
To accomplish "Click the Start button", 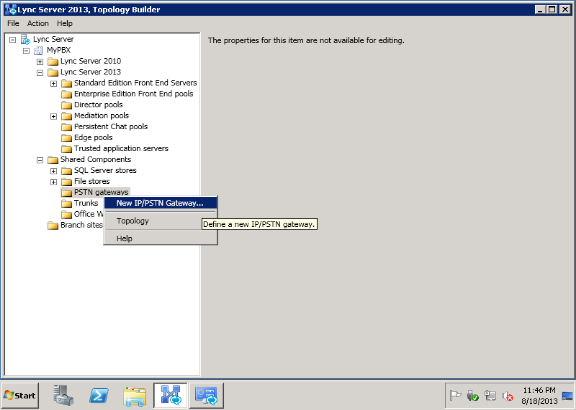I will click(20, 395).
